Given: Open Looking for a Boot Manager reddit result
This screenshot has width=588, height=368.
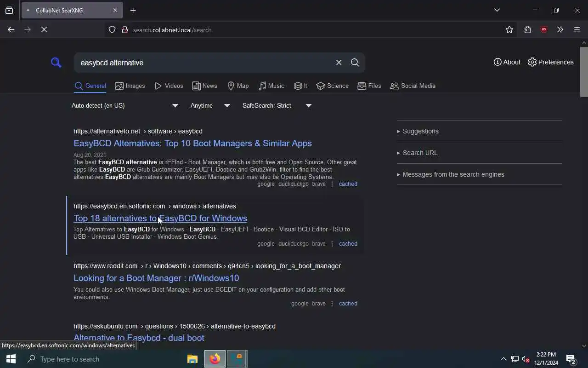Looking at the screenshot, I should [x=156, y=278].
